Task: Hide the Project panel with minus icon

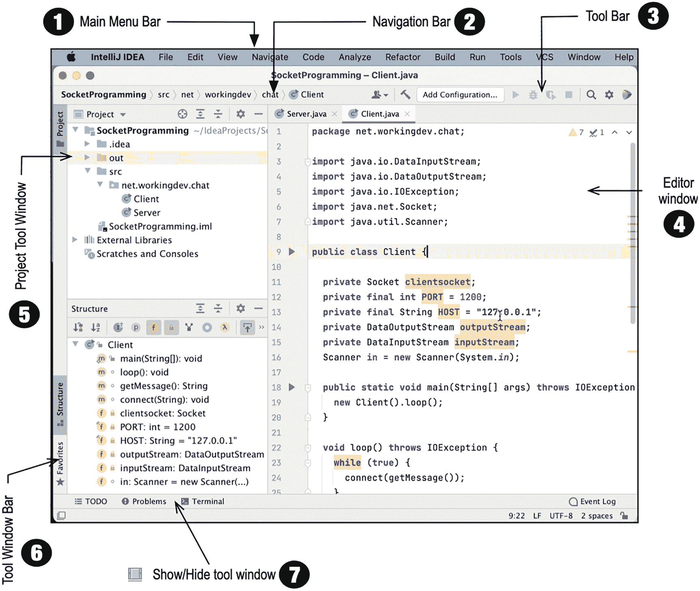Action: [258, 114]
